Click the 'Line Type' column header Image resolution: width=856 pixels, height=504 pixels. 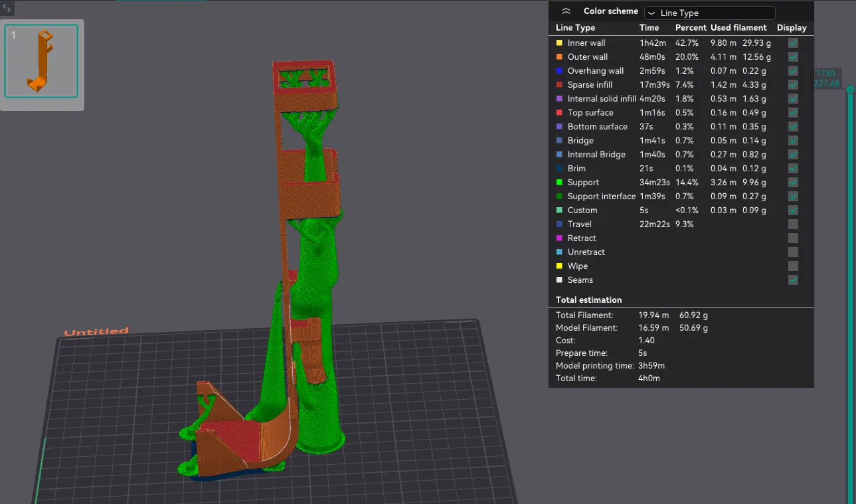tap(575, 28)
